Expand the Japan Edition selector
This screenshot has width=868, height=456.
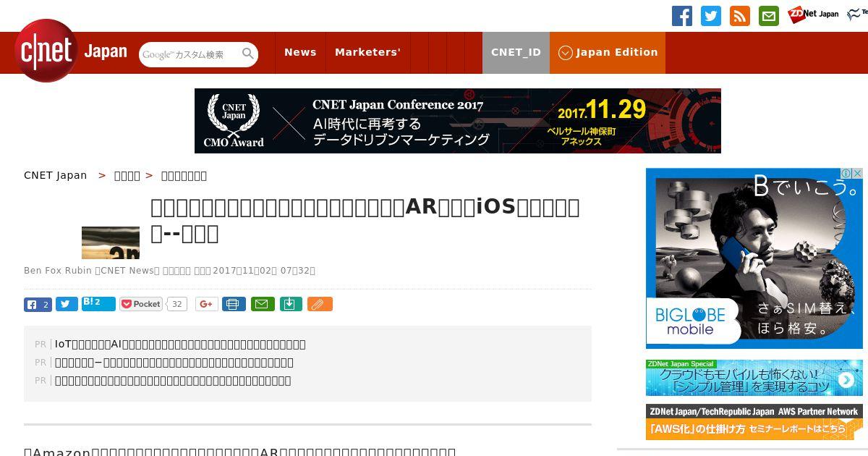pyautogui.click(x=608, y=52)
